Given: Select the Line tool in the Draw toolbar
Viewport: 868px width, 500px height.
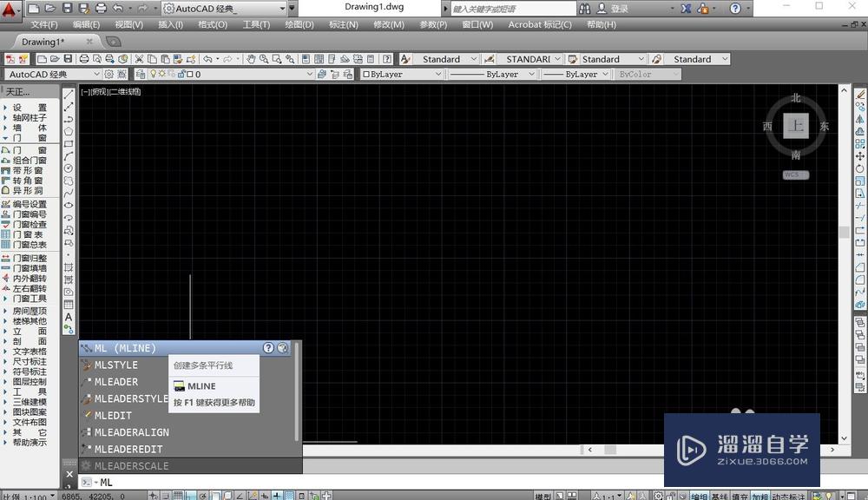Looking at the screenshot, I should click(x=69, y=95).
